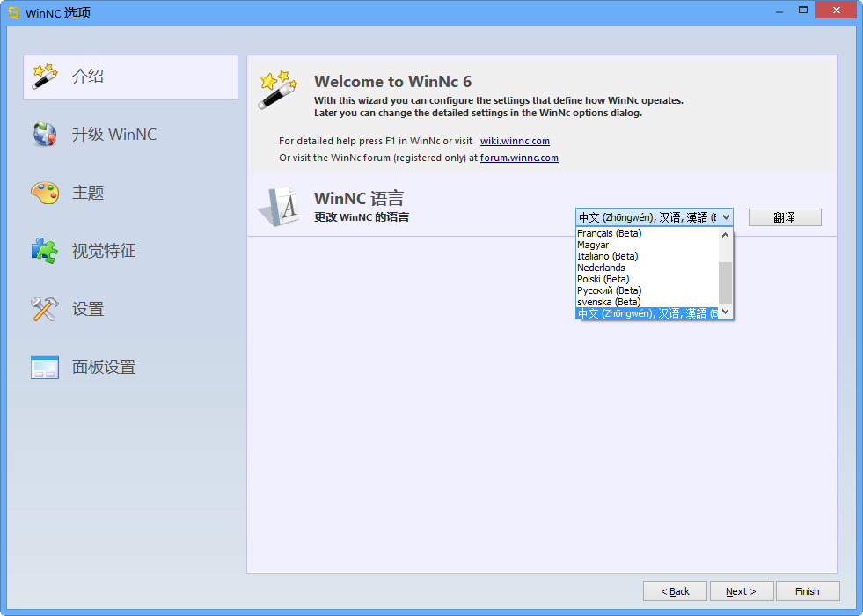Click the large wand icon beside Welcome heading
This screenshot has height=616, width=863.
pyautogui.click(x=277, y=90)
